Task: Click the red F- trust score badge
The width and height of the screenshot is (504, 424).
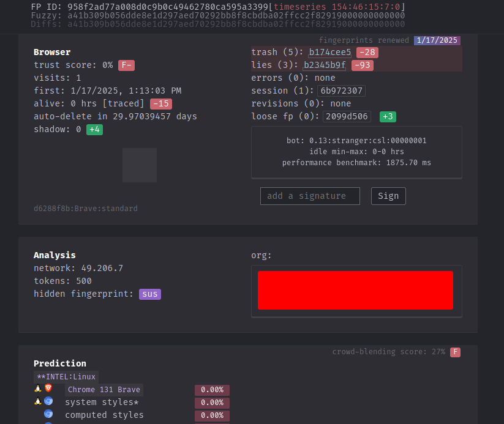Action: 126,65
